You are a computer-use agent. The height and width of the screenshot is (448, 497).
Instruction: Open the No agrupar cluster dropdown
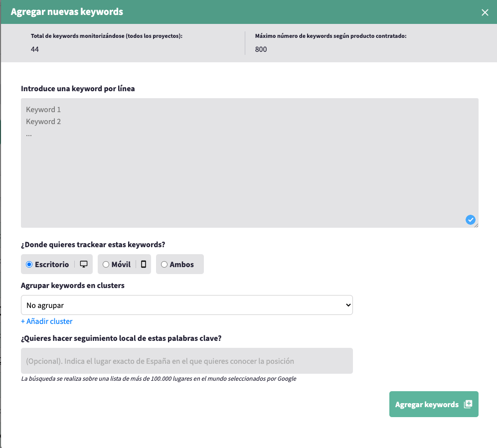click(186, 305)
